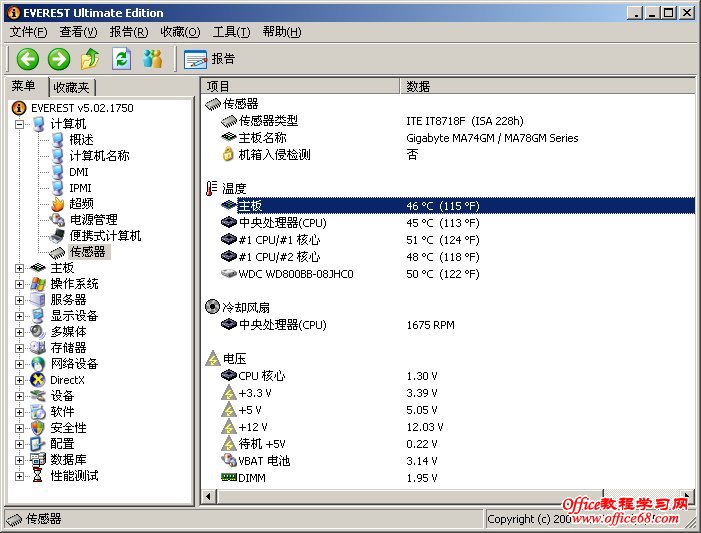
Task: Collapse the 计算机 tree node
Action: pyautogui.click(x=19, y=124)
